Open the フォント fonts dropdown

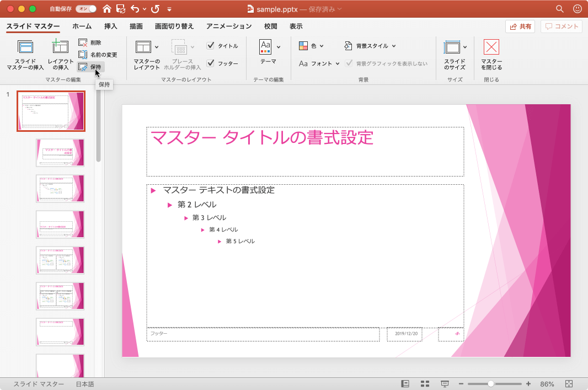click(319, 63)
